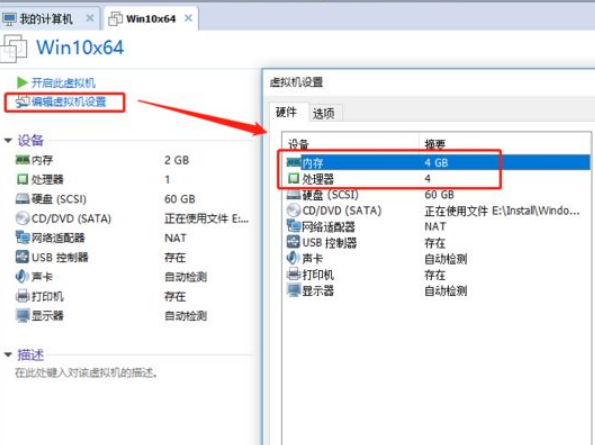595x445 pixels.
Task: Close the Win10x64 tab
Action: pyautogui.click(x=188, y=18)
